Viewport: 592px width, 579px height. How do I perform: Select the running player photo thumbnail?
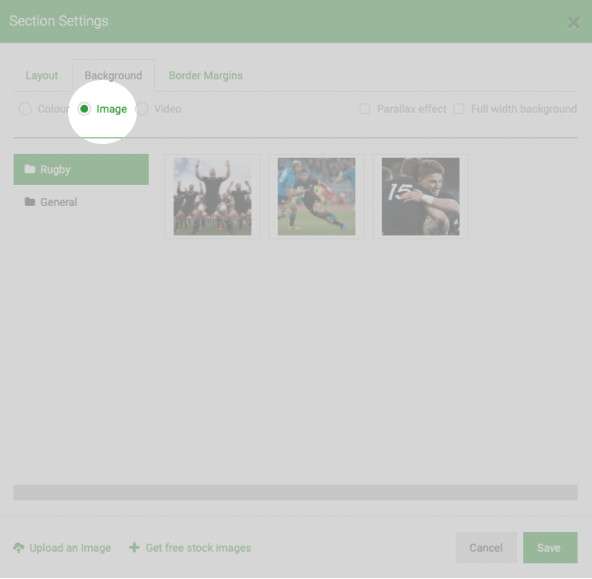click(x=316, y=197)
